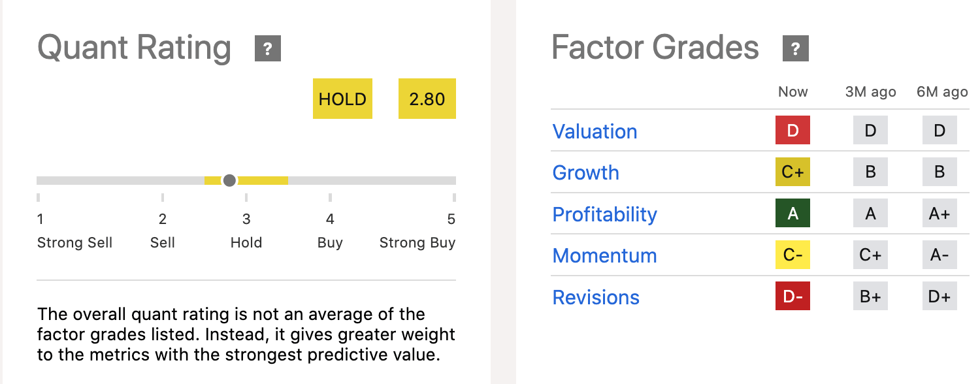Click the green Profitability A grade badge

792,214
